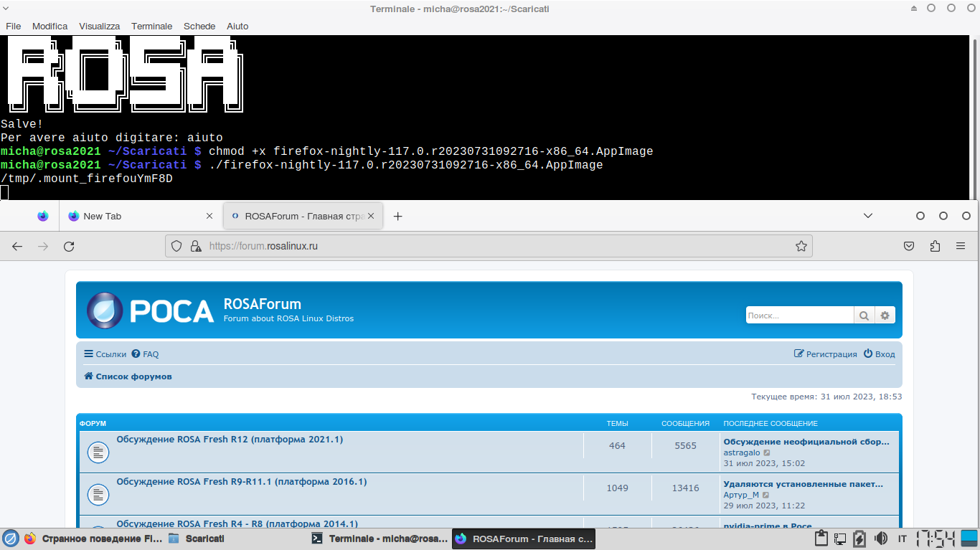Switch to Scaricati file manager taskbar entry
980x550 pixels.
[237, 539]
